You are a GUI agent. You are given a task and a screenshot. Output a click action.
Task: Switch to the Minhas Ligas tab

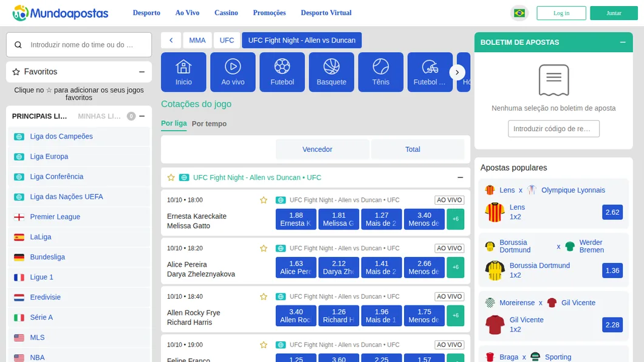click(x=100, y=116)
